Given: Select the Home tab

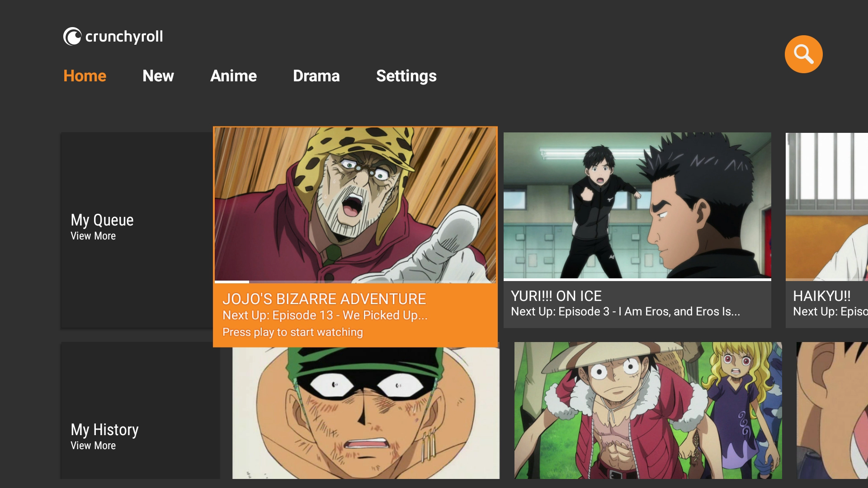Looking at the screenshot, I should click(x=85, y=76).
